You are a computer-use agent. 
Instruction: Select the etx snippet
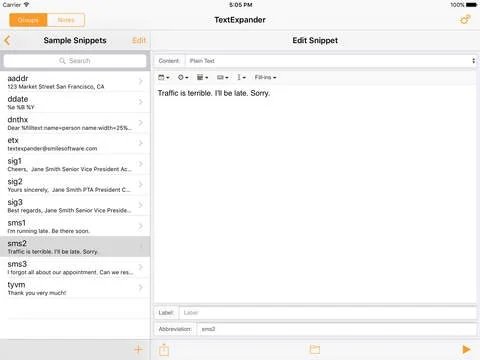[75, 144]
